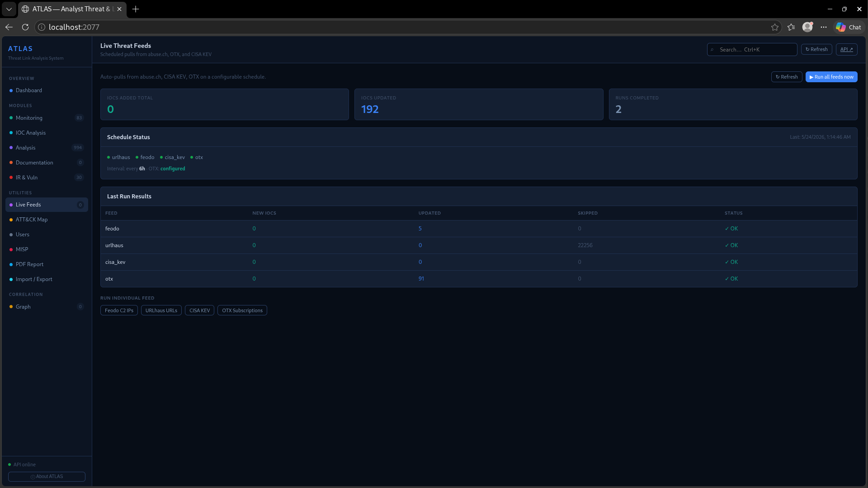Viewport: 868px width, 488px height.
Task: Run all feeds now
Action: (x=831, y=77)
